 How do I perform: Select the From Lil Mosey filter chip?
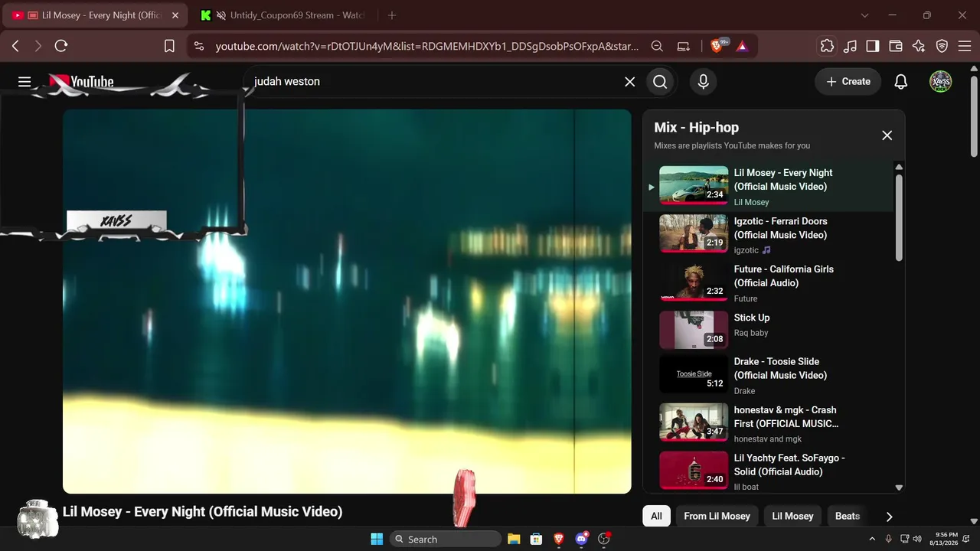717,516
